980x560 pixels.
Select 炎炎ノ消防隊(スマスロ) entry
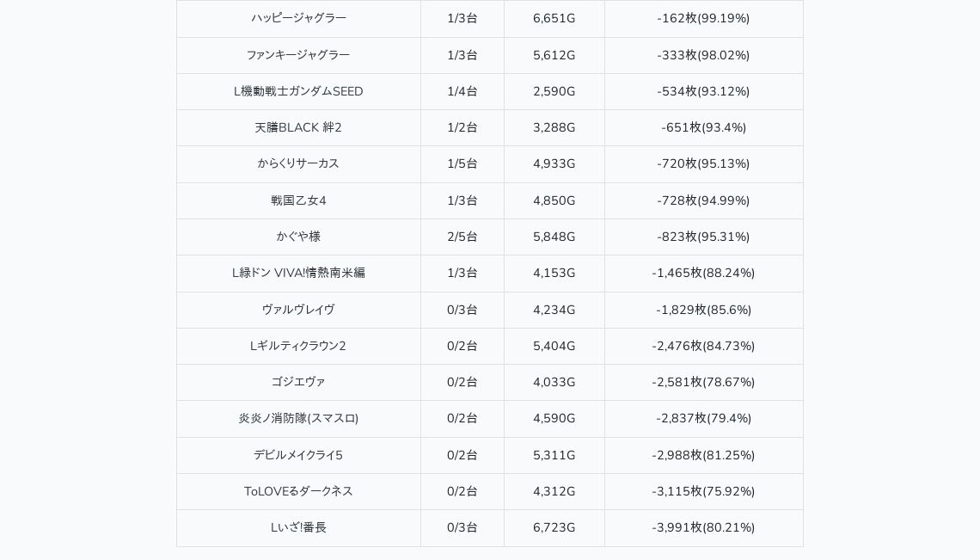pyautogui.click(x=298, y=419)
